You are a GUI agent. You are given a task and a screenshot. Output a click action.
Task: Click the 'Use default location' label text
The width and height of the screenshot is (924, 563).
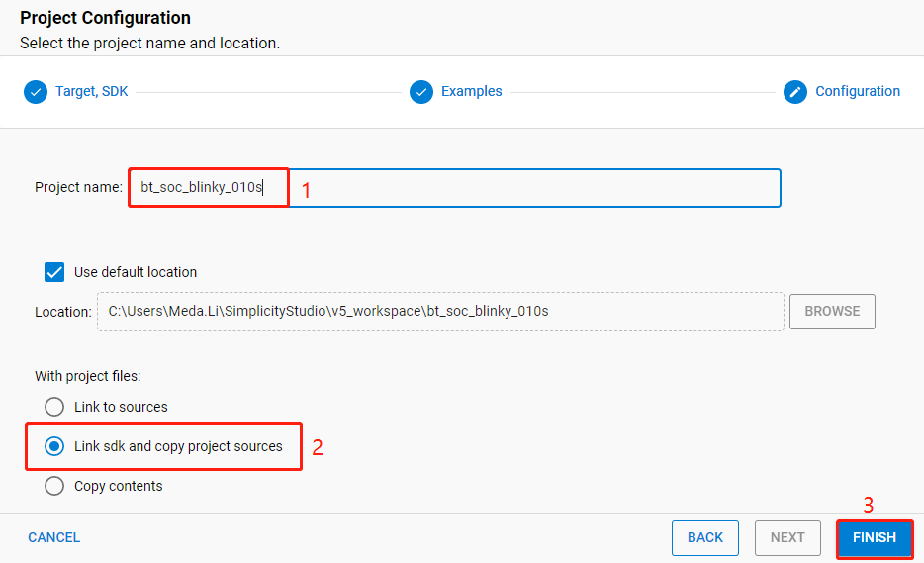pos(136,272)
